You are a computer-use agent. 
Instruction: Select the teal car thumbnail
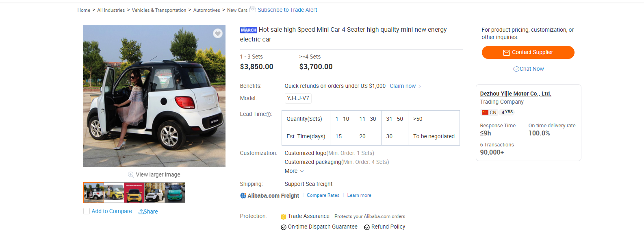[175, 192]
